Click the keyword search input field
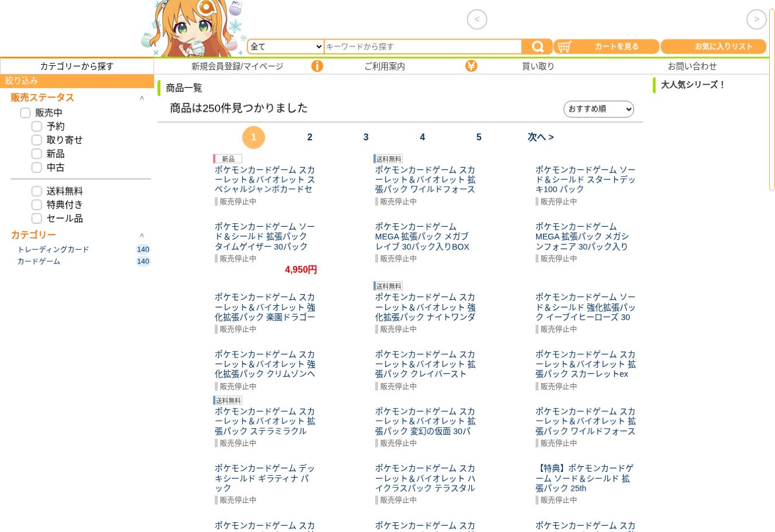 point(423,46)
